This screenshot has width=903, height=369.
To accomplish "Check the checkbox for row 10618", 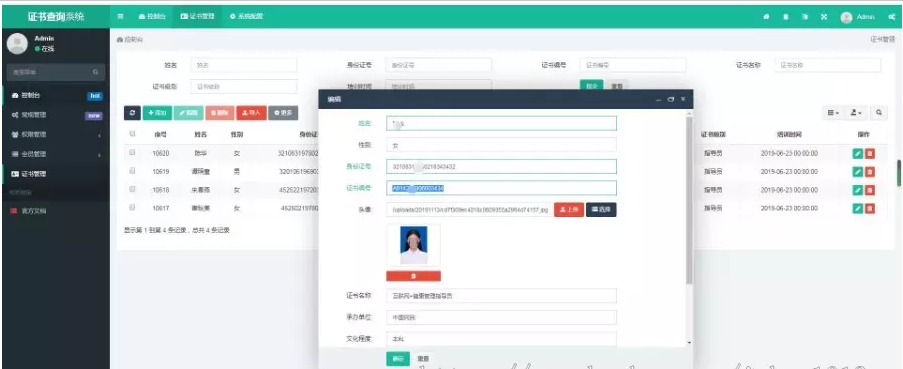I will (132, 189).
